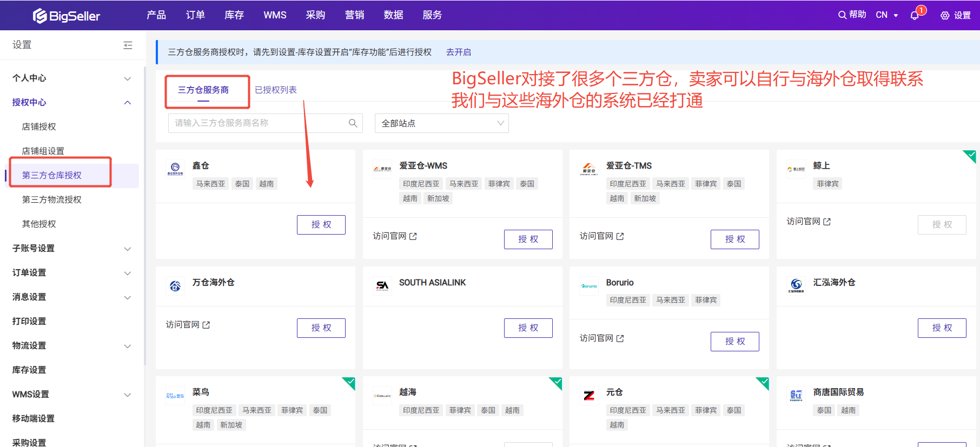Click the 万仓海外仓 provider logo

click(175, 285)
